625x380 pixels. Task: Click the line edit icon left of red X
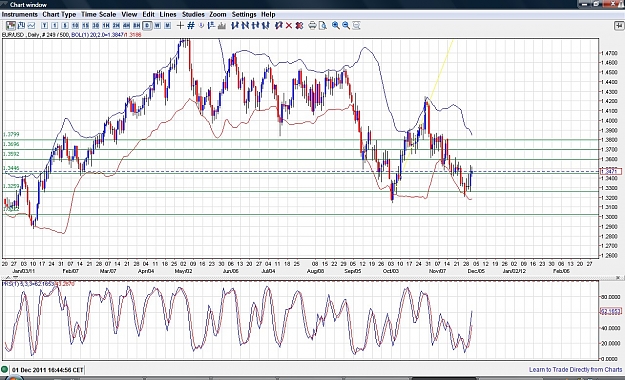(279, 26)
